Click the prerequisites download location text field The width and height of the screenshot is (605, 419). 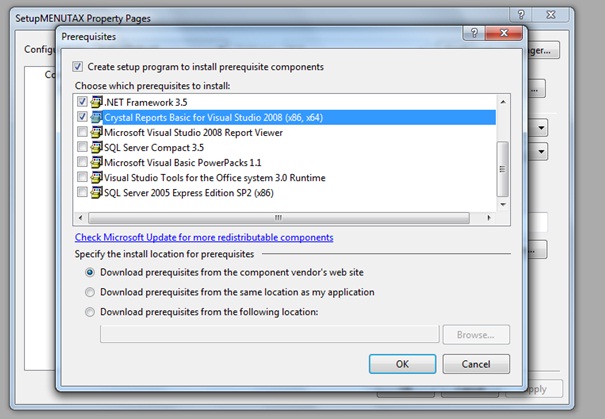[x=270, y=334]
